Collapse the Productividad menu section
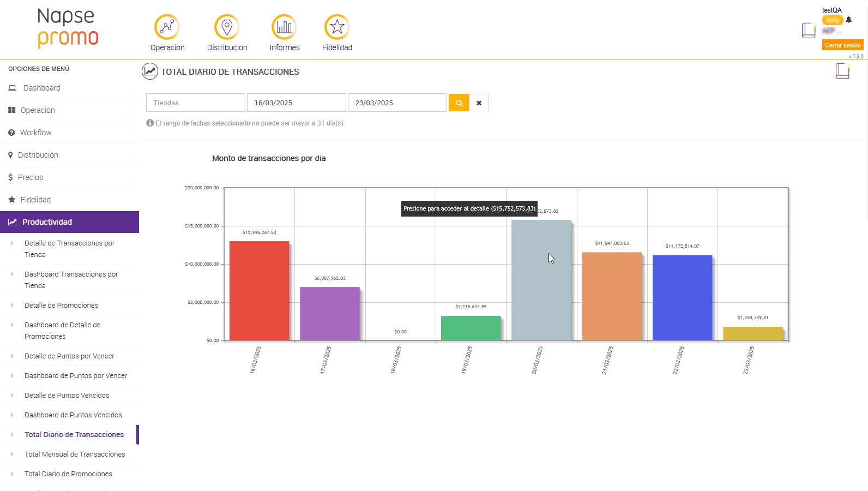 click(x=69, y=222)
